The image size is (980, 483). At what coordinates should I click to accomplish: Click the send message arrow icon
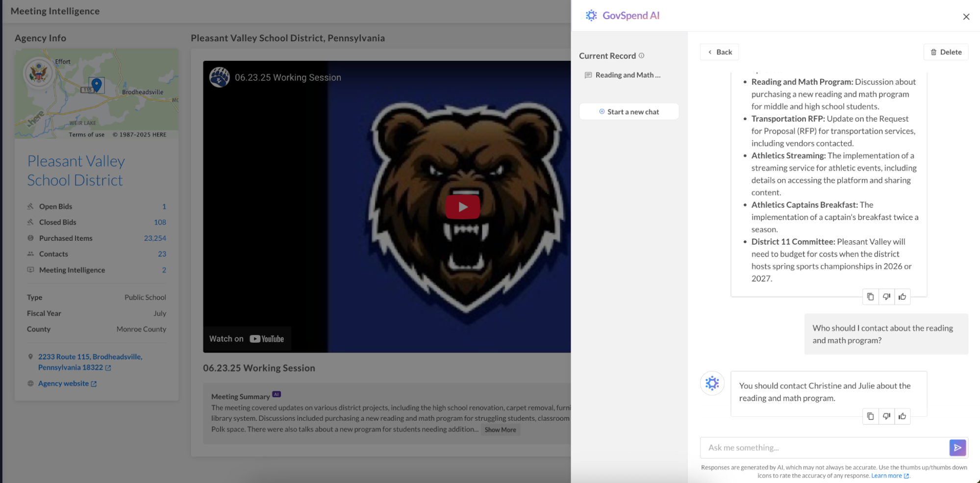tap(957, 447)
